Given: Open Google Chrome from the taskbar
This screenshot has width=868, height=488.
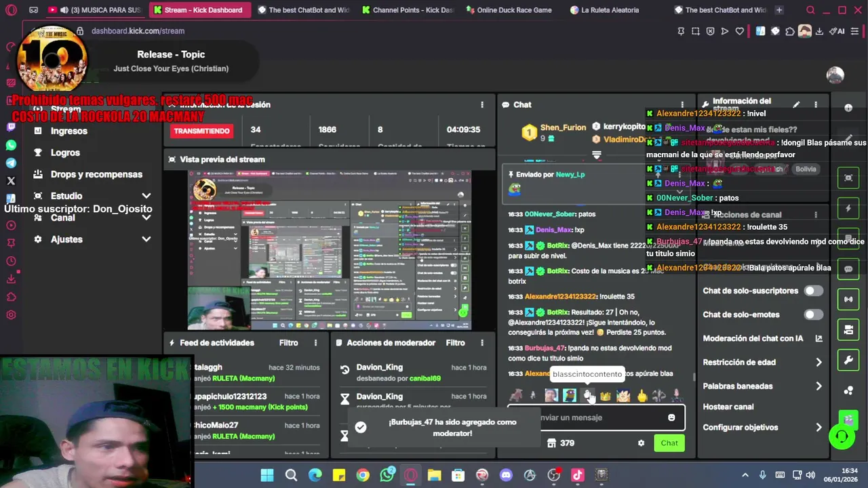Looking at the screenshot, I should point(363,475).
